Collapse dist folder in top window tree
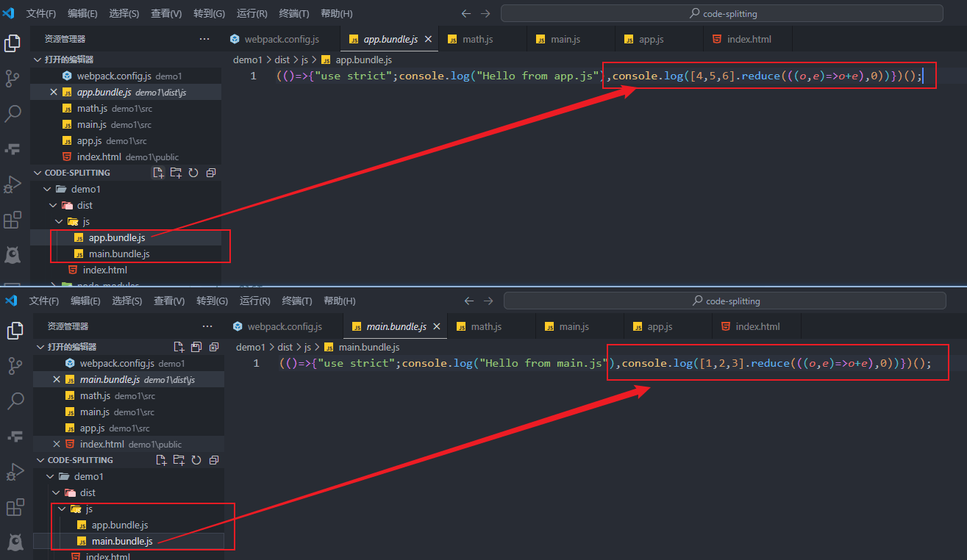 click(x=54, y=205)
